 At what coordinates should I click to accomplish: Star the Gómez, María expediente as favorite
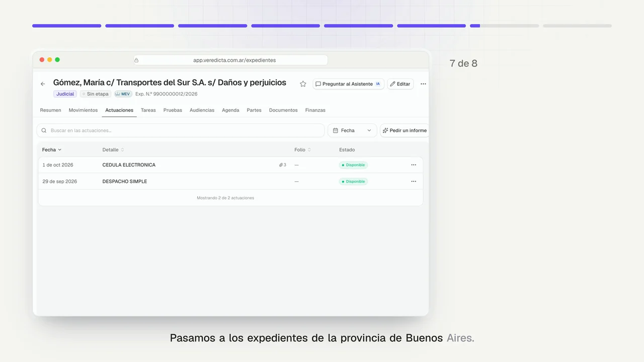[303, 84]
